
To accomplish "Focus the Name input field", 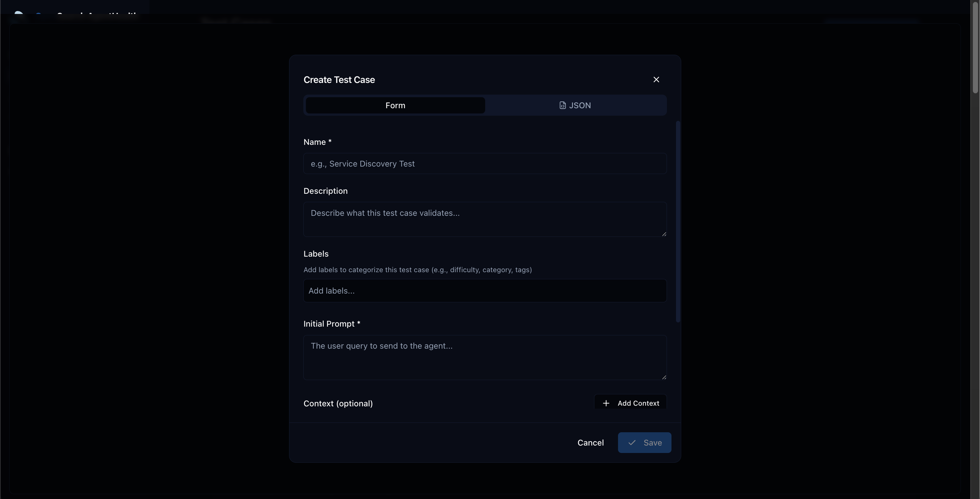I will click(x=485, y=164).
